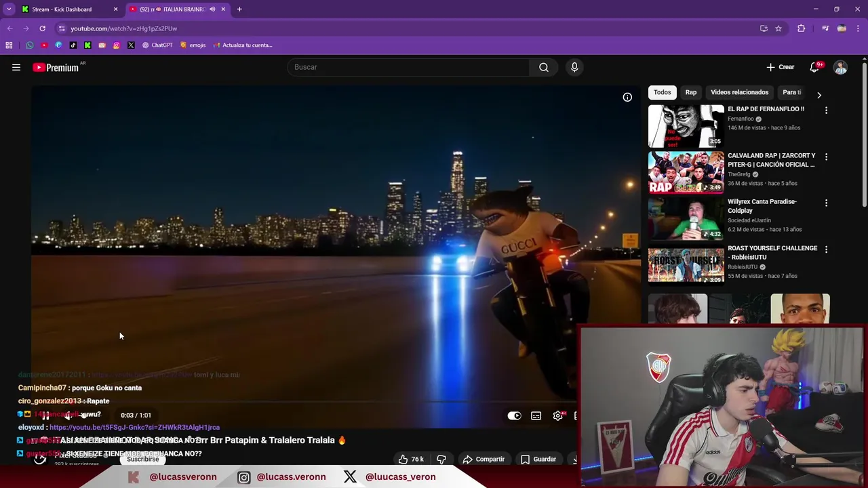Open options for EL RAP DE FERNANFLOO
This screenshot has height=488, width=868.
pyautogui.click(x=826, y=110)
